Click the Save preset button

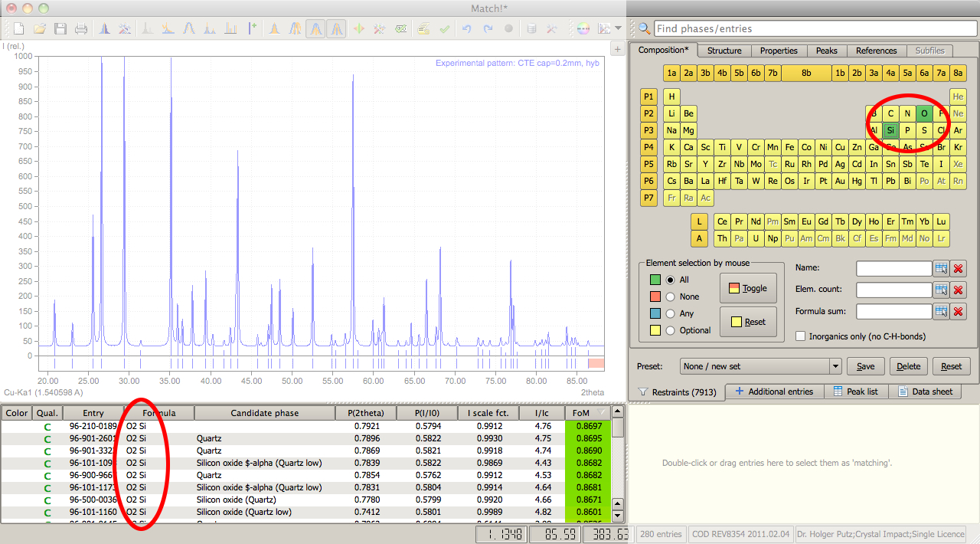pos(865,366)
